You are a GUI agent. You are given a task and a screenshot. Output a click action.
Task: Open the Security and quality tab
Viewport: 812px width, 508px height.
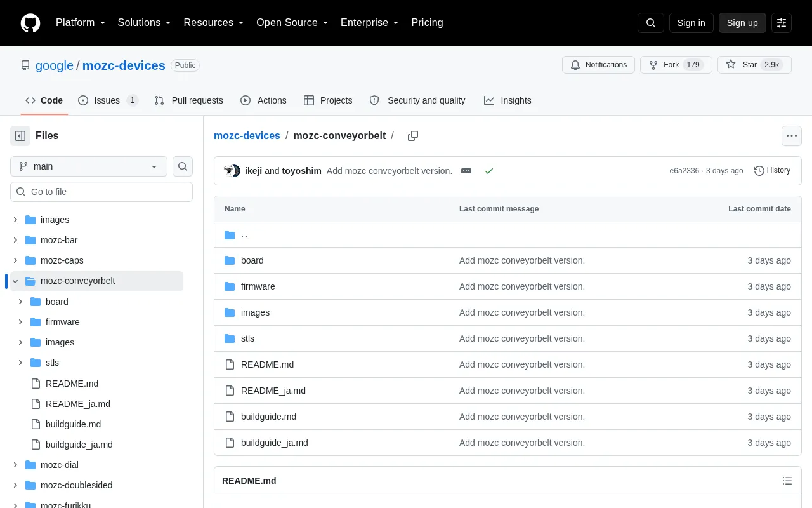tap(417, 100)
